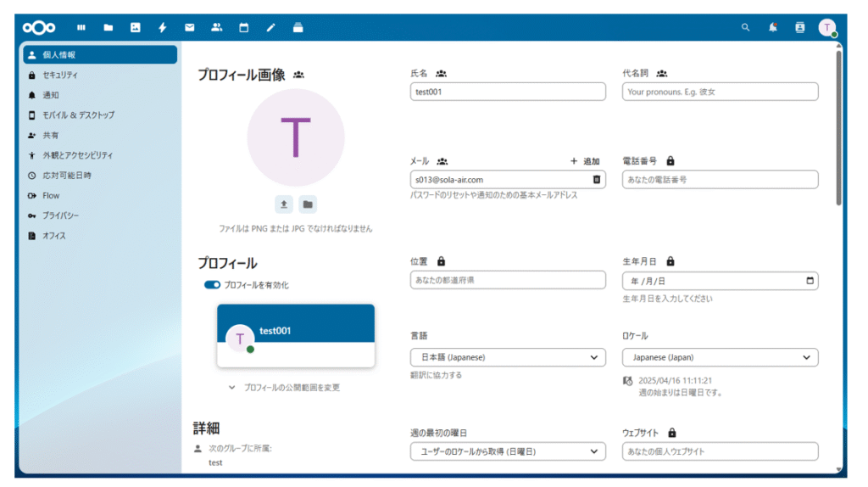Click the 氏名 name input field

pos(507,92)
